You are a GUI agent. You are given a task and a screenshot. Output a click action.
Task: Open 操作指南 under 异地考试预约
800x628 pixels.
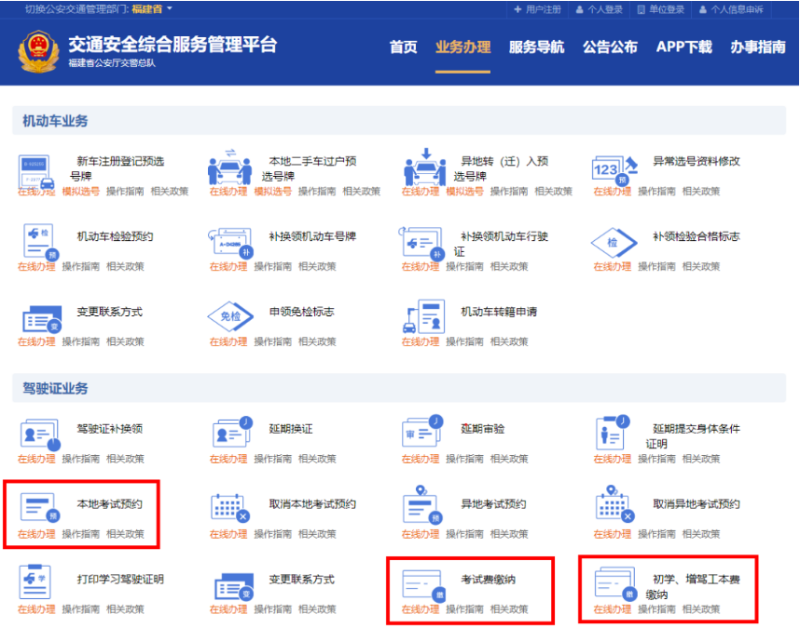[464, 534]
